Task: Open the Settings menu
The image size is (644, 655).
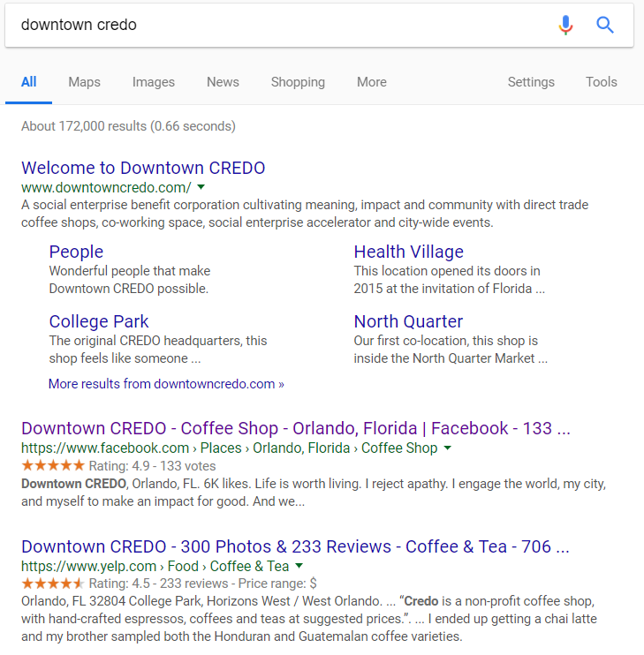Action: [x=531, y=82]
